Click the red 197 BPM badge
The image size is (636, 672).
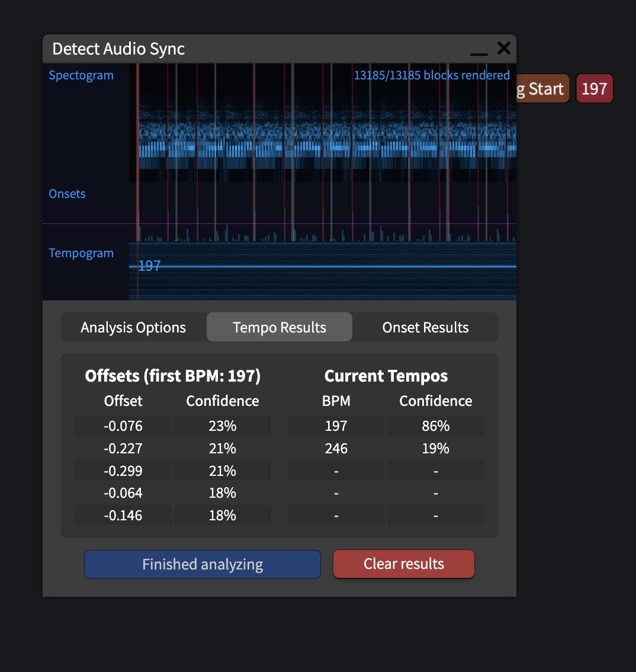(595, 88)
